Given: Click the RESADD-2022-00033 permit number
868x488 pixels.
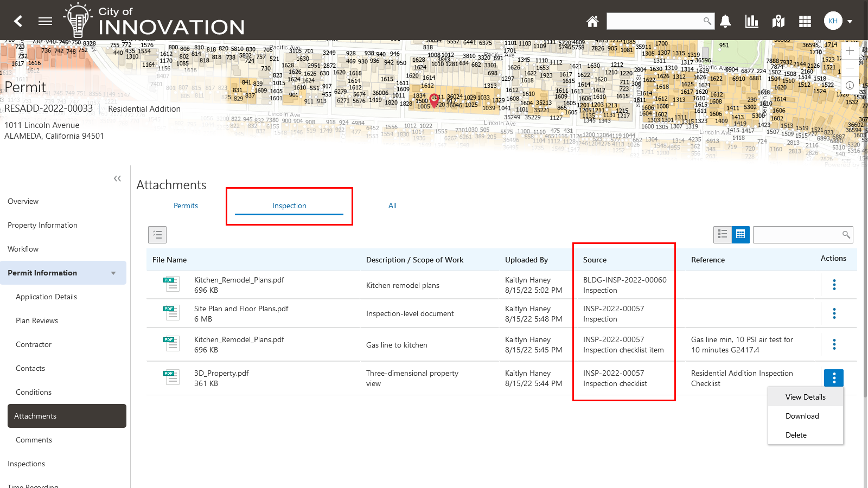Looking at the screenshot, I should (49, 108).
